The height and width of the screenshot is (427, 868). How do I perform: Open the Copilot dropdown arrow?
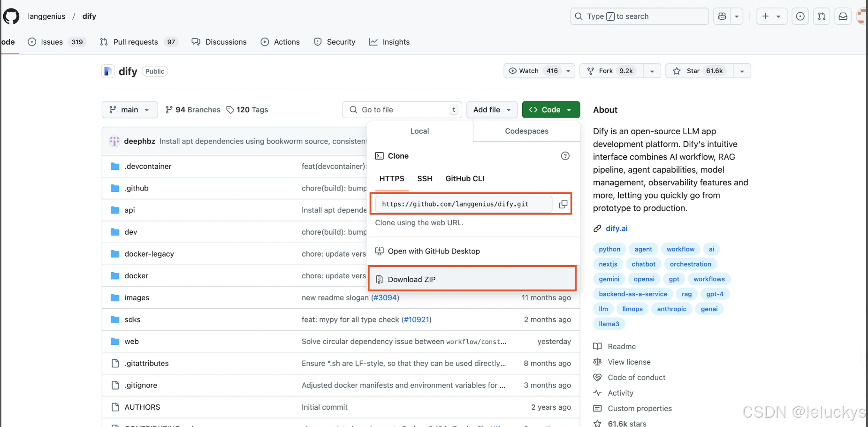(737, 16)
